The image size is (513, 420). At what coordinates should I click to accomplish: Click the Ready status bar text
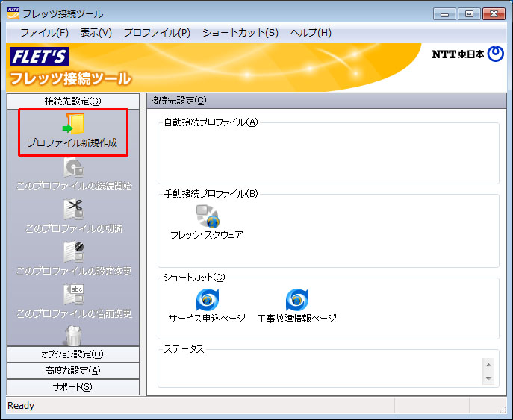(21, 406)
